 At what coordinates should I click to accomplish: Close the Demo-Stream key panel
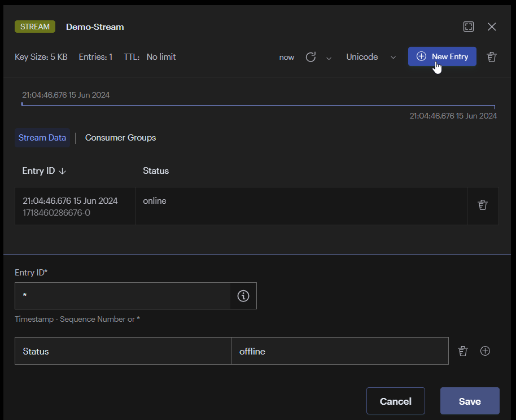pyautogui.click(x=492, y=27)
